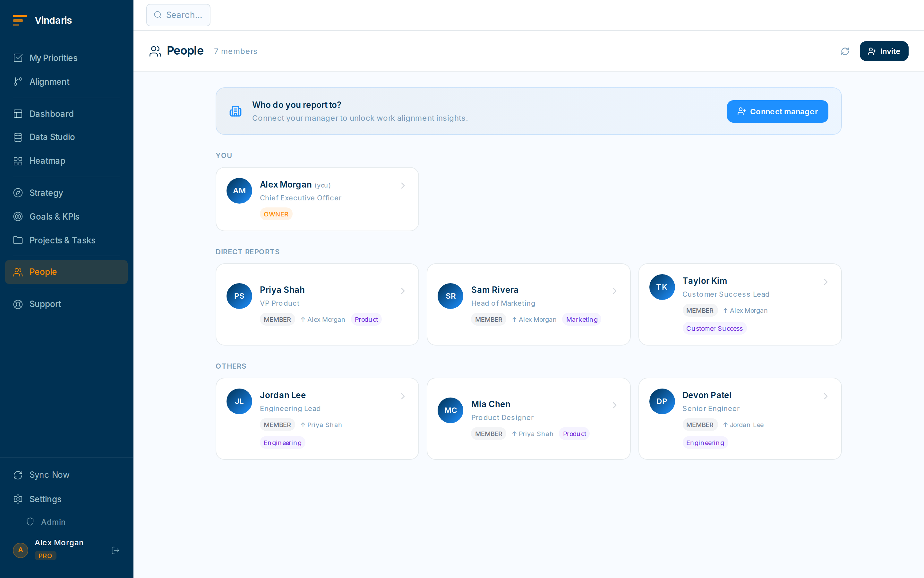Screen dimensions: 924x578
Task: Expand Devon Patel card chevron
Action: (826, 397)
